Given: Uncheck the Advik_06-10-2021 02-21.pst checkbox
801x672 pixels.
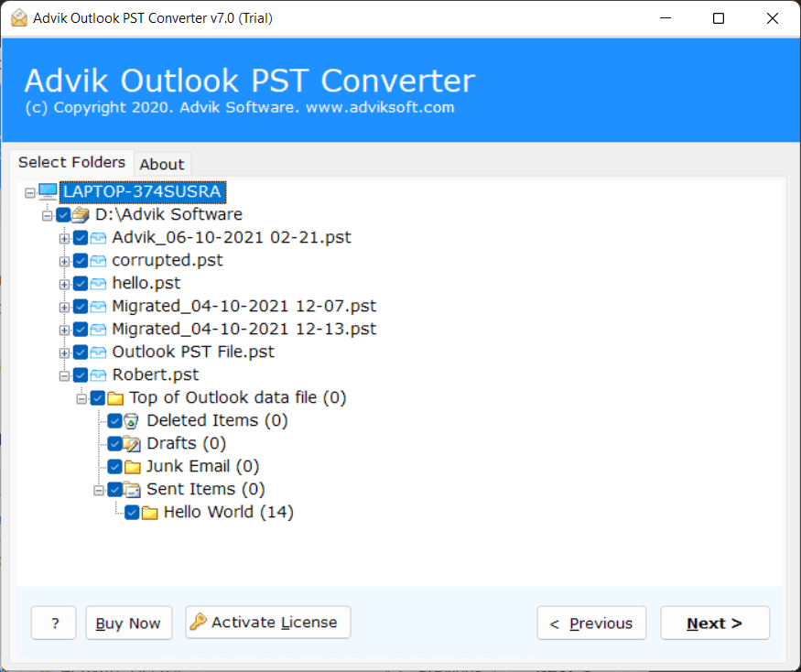Looking at the screenshot, I should click(81, 238).
